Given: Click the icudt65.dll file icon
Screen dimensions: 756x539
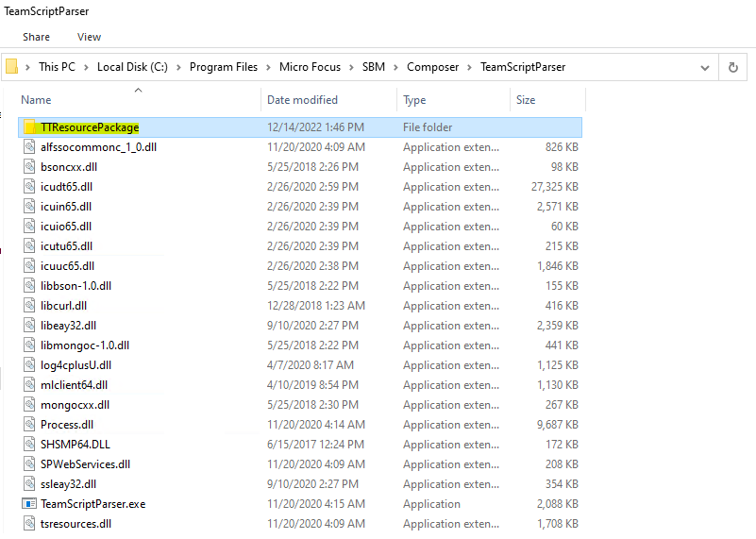Looking at the screenshot, I should pyautogui.click(x=29, y=187).
